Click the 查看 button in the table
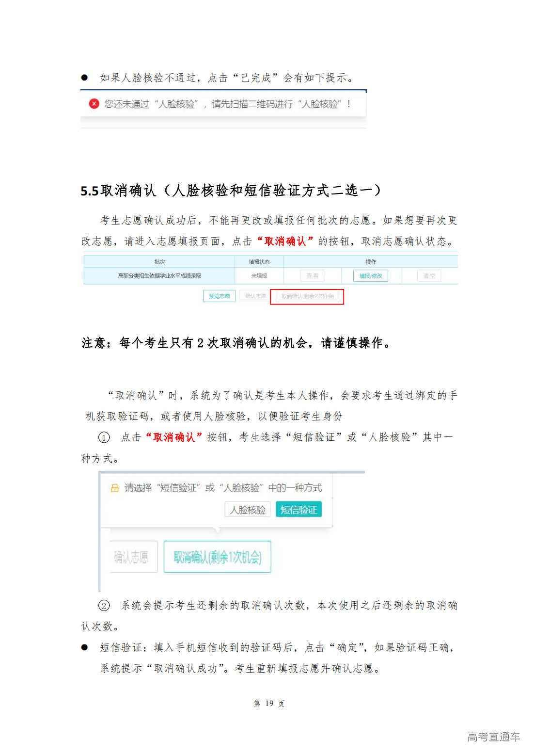534x756 pixels. click(x=312, y=276)
